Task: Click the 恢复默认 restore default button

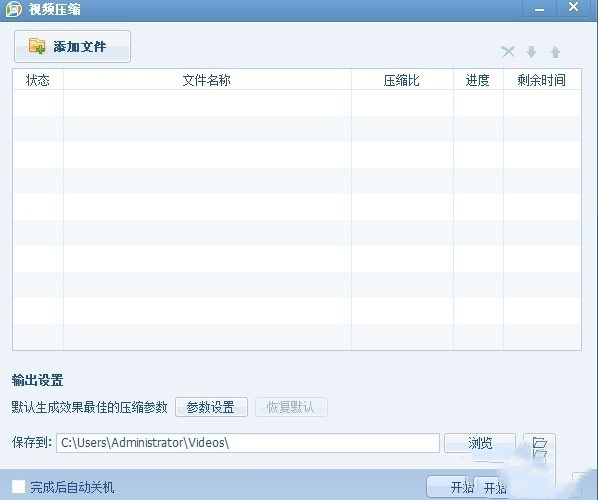Action: (x=291, y=407)
